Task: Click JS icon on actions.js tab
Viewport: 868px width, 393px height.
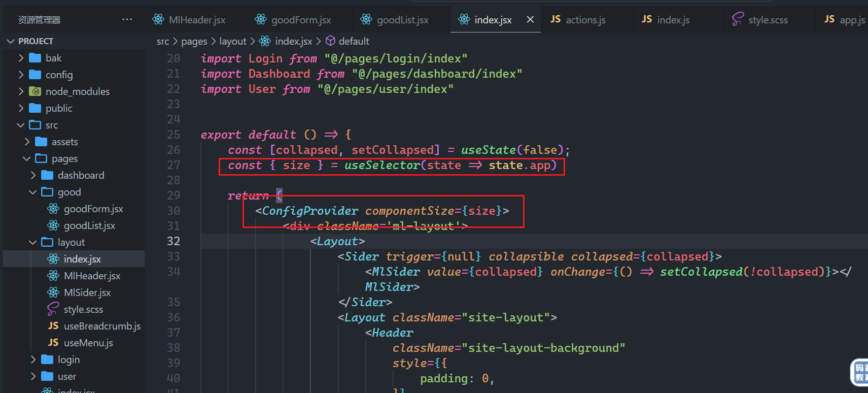Action: [x=555, y=19]
